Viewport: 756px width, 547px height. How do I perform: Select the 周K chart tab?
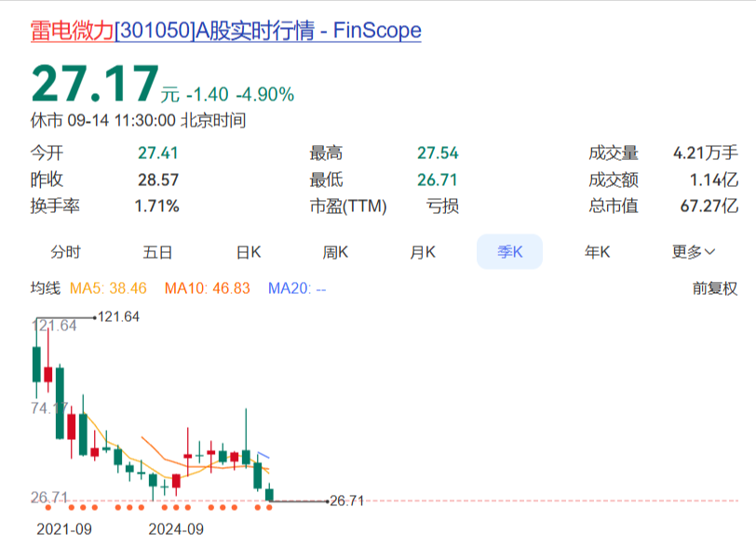(x=335, y=251)
